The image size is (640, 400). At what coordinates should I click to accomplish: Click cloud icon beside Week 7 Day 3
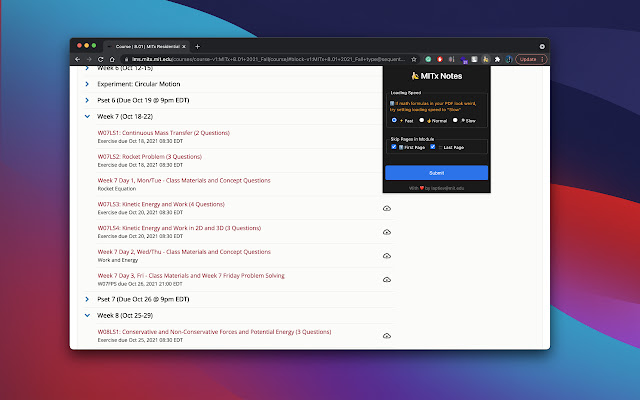pos(386,280)
